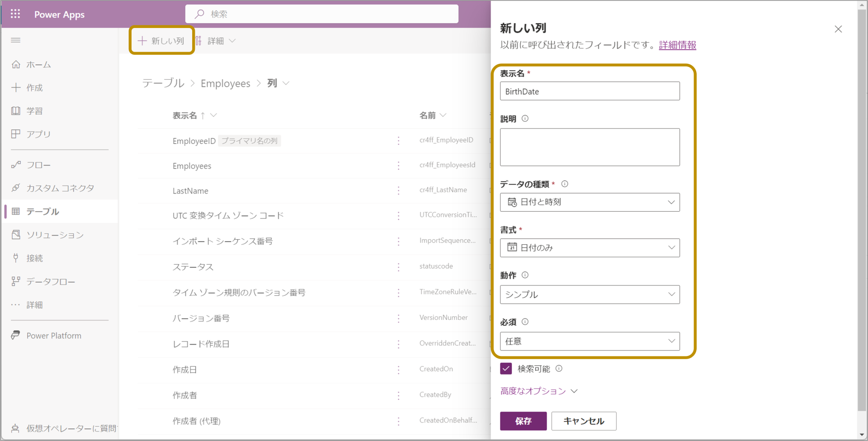Click the search magnifier icon

[199, 14]
